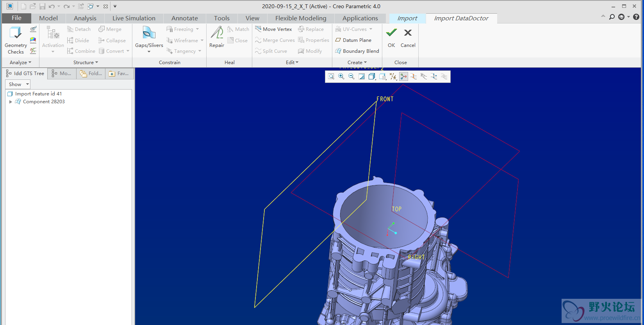Switch to the Tools tab
This screenshot has width=644, height=325.
coord(222,18)
